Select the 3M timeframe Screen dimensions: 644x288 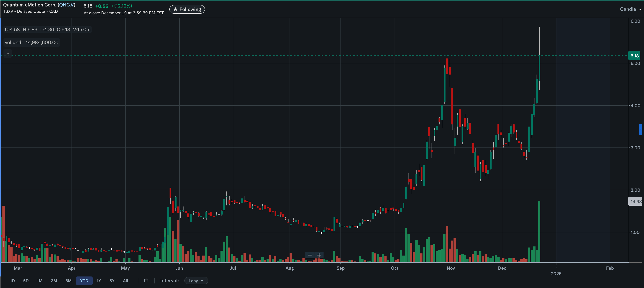(54, 281)
